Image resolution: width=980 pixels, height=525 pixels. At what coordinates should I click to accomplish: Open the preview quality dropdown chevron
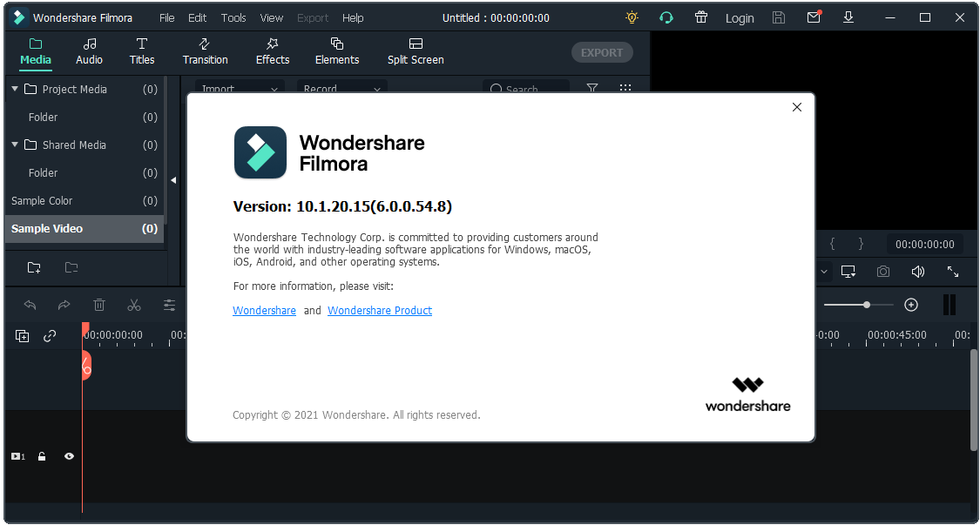824,272
